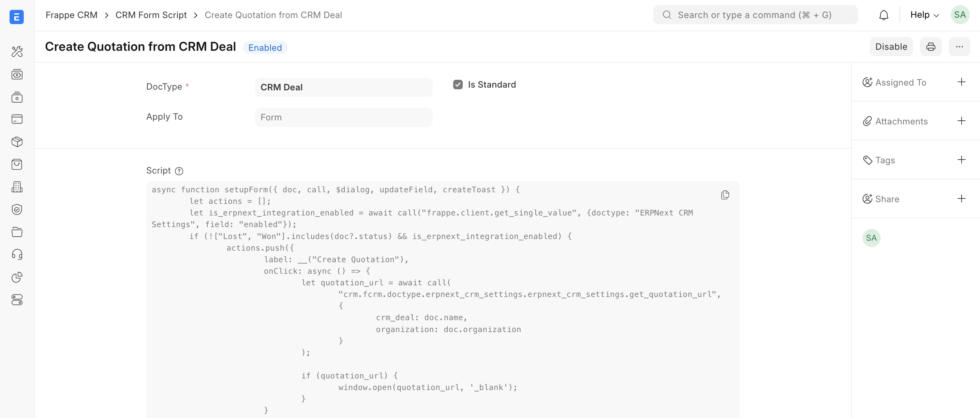Viewport: 980px width, 418px height.
Task: Click the DocType field label
Action: tap(164, 86)
